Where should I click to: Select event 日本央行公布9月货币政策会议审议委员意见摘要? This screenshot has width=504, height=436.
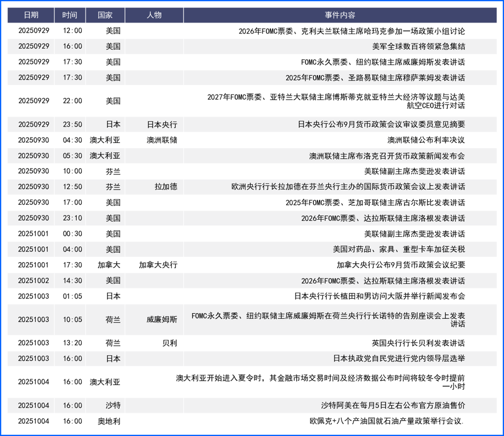[x=381, y=124]
